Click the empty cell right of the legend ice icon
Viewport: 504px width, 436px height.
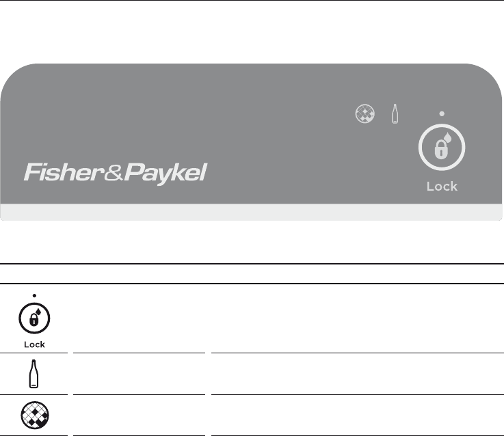[140, 415]
